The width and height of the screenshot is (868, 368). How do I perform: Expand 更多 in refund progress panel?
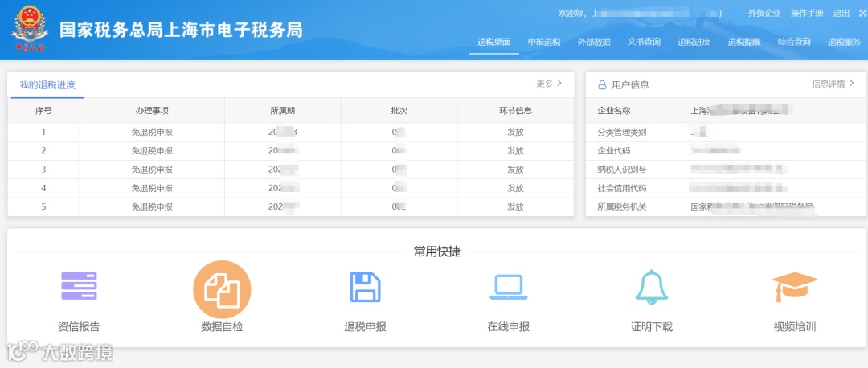coord(549,84)
